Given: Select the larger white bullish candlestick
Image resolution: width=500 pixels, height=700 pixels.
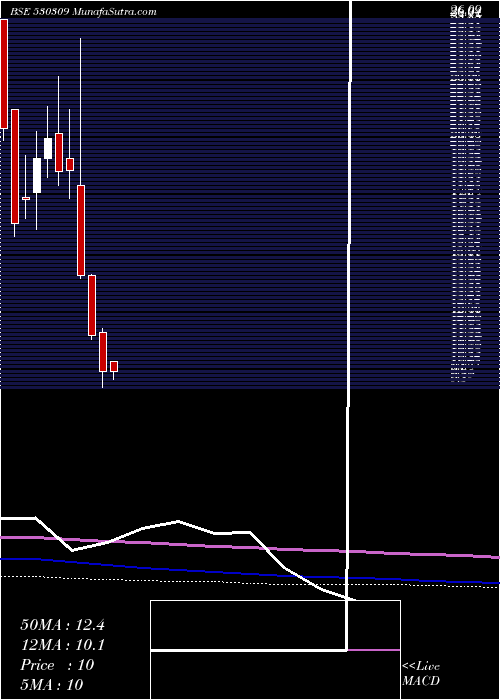Looking at the screenshot, I should click(x=37, y=175).
